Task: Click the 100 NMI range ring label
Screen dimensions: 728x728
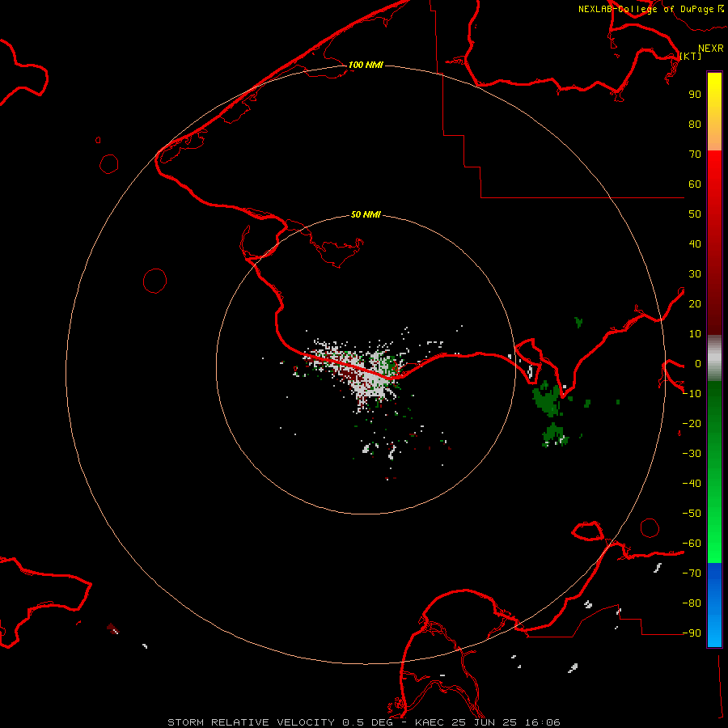Action: [366, 65]
